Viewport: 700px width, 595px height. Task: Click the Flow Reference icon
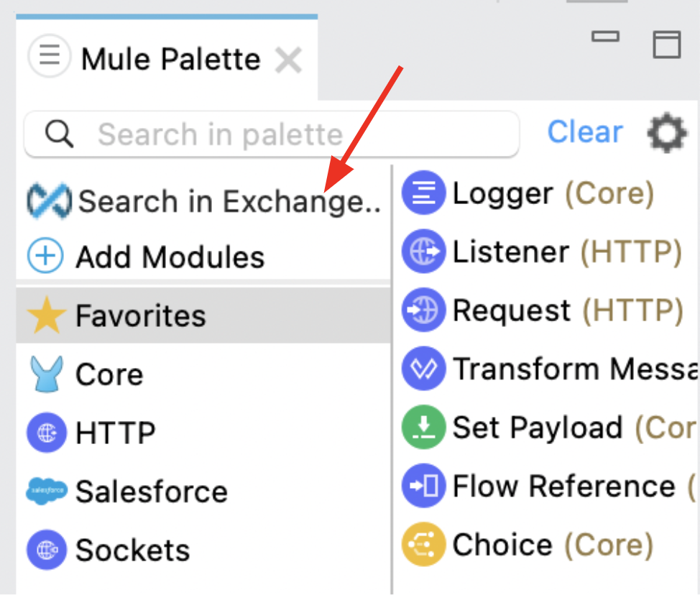click(424, 486)
